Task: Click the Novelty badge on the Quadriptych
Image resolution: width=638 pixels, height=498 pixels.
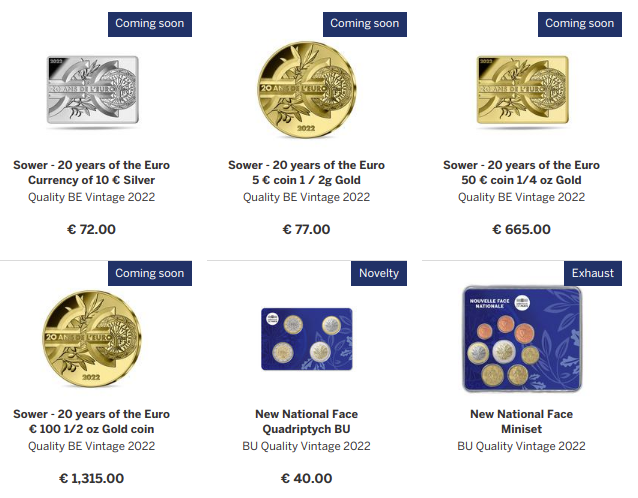Action: [379, 273]
